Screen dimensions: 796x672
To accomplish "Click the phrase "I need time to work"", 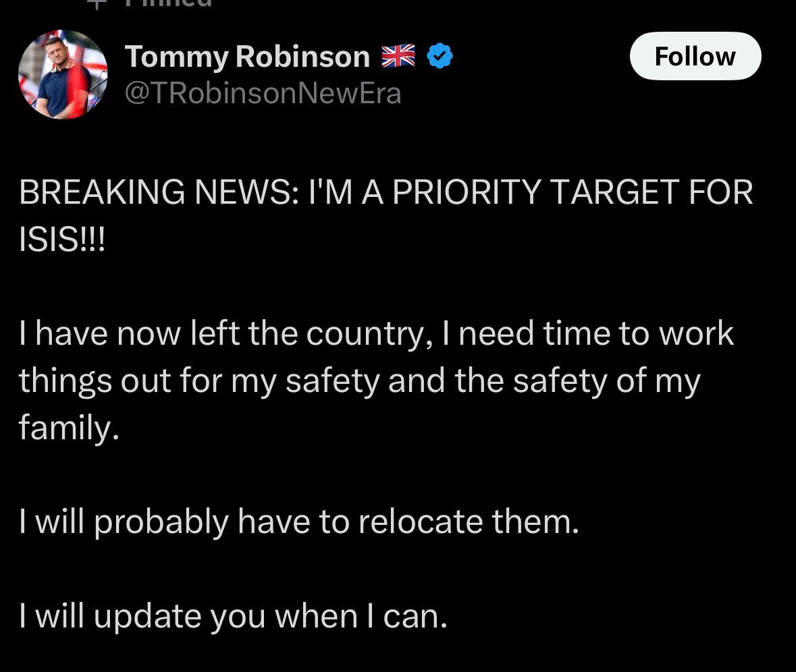I will pos(588,333).
